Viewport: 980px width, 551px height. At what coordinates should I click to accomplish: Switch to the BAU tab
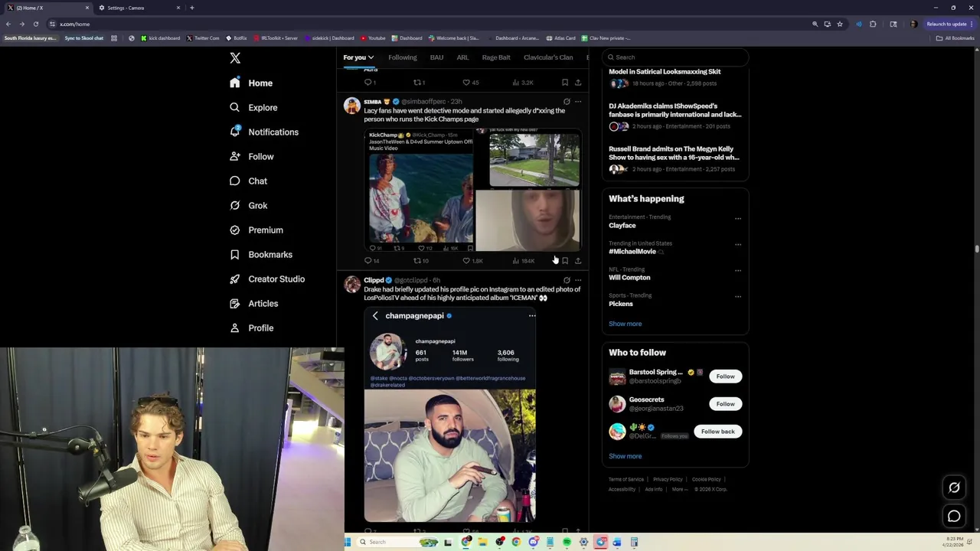[436, 57]
